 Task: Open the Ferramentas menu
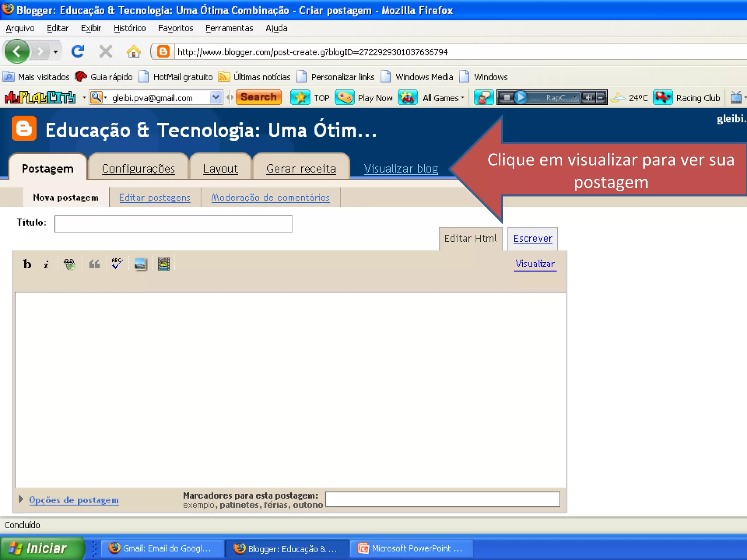pyautogui.click(x=229, y=28)
